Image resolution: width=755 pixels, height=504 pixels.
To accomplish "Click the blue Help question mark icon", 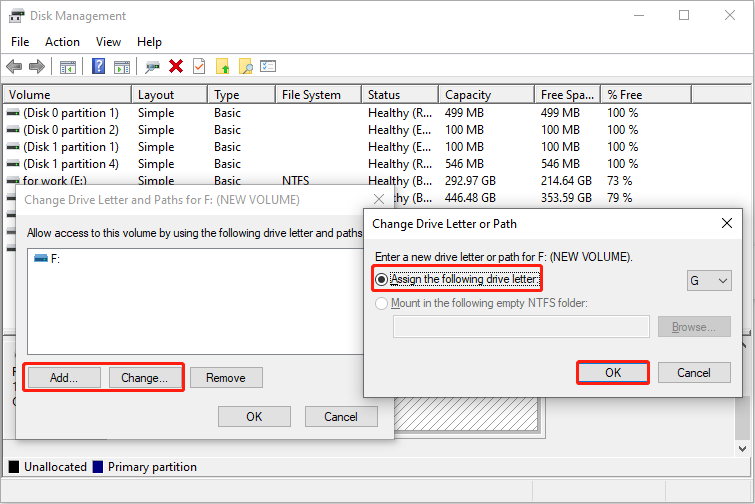I will click(99, 67).
